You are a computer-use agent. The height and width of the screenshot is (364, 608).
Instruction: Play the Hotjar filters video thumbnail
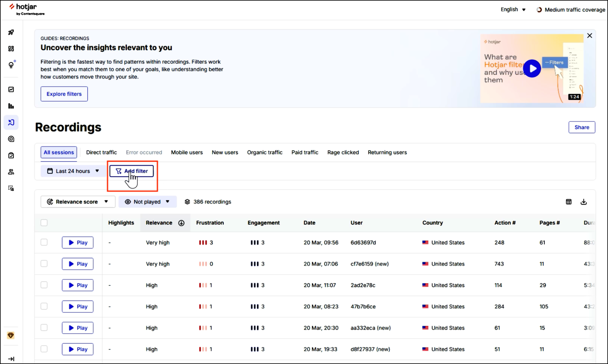(x=532, y=69)
